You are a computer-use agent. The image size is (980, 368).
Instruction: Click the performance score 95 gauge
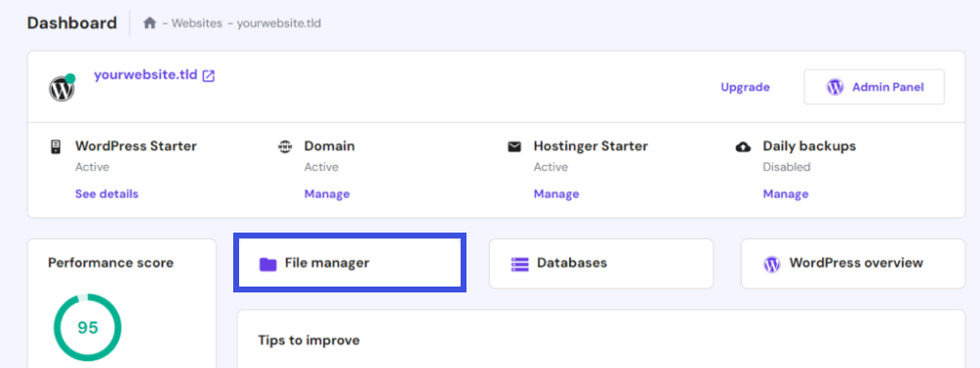coord(87,328)
